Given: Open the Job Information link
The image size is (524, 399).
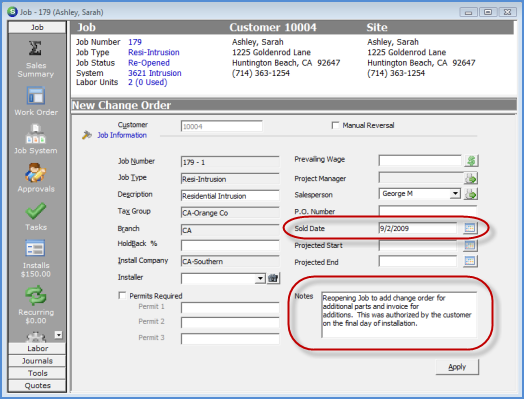Looking at the screenshot, I should 122,135.
